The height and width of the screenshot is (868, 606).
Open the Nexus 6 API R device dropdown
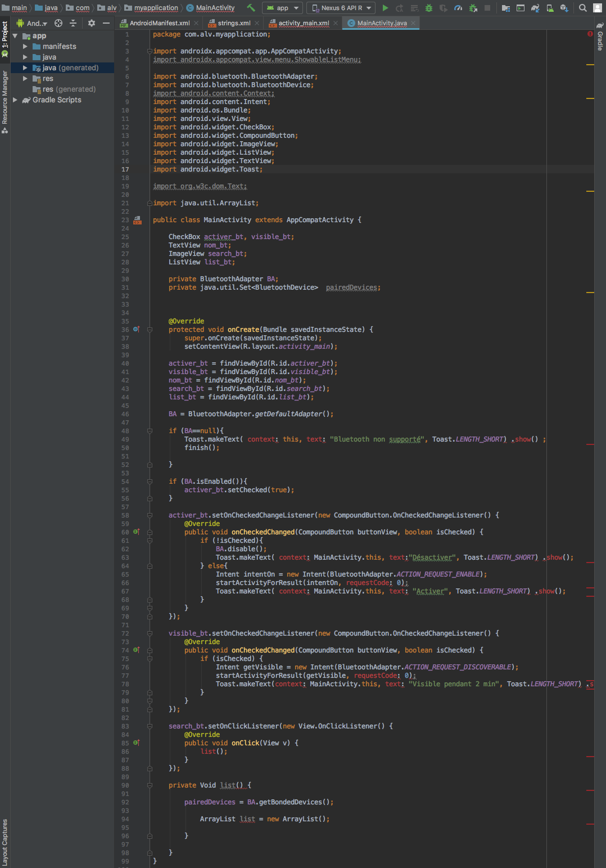point(340,8)
